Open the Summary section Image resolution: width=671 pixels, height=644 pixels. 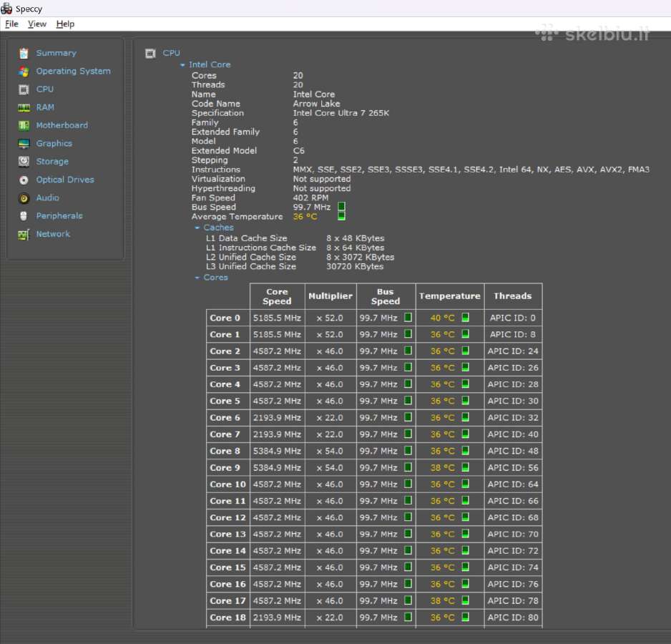point(56,53)
